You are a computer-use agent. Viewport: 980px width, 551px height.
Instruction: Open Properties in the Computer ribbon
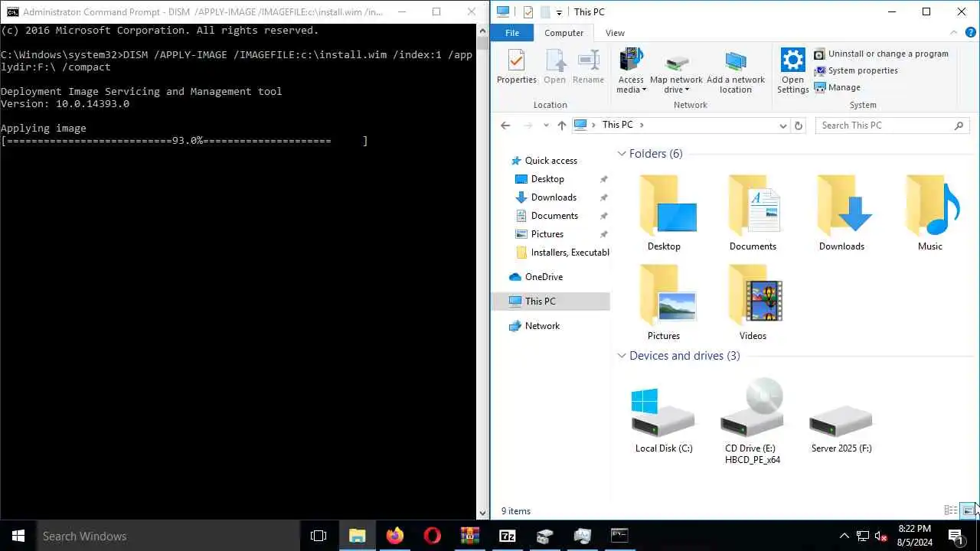[516, 67]
